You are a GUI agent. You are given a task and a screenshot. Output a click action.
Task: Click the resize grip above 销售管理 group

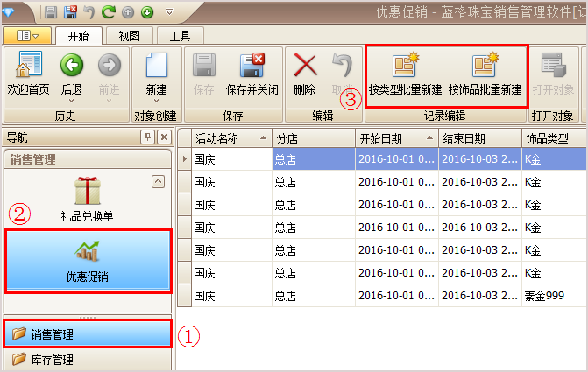[88, 318]
